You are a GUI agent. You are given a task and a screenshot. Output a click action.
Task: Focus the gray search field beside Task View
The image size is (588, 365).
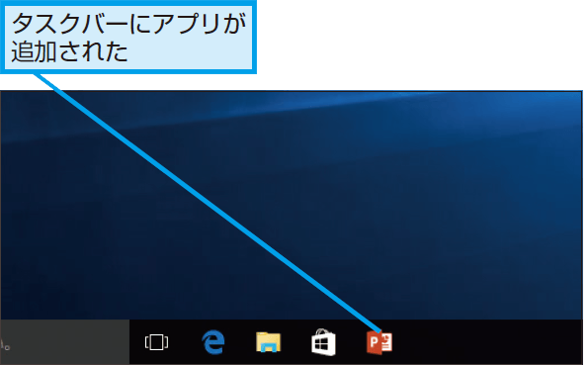point(64,342)
